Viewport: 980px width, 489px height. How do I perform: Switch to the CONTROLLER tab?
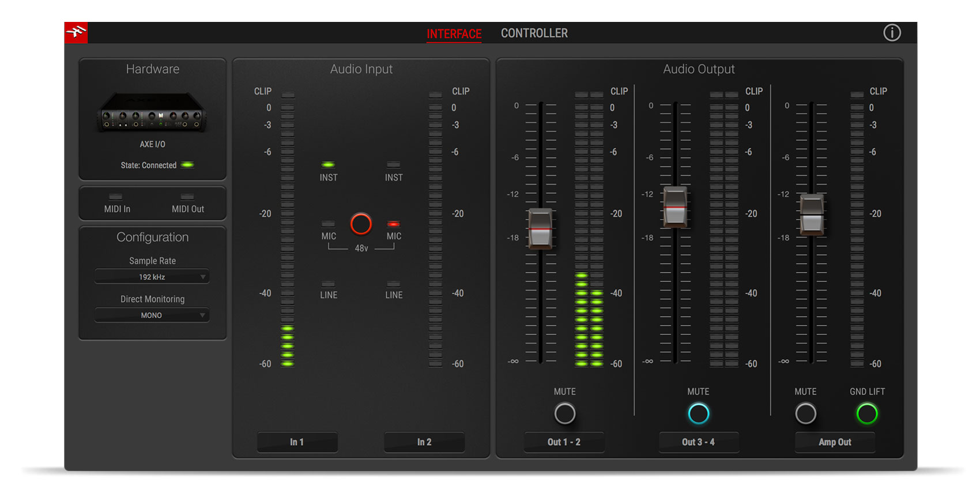pyautogui.click(x=534, y=33)
